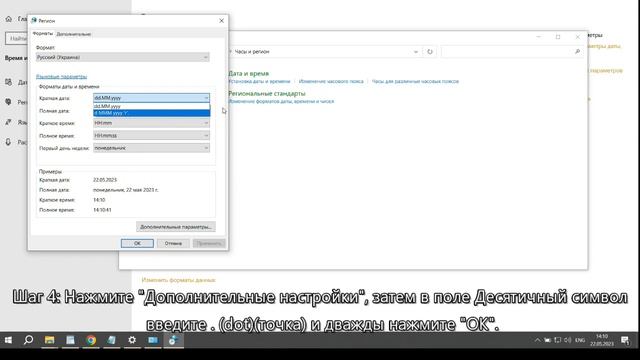Minimize the Control Panel window
The image size is (640, 360).
(538, 37)
